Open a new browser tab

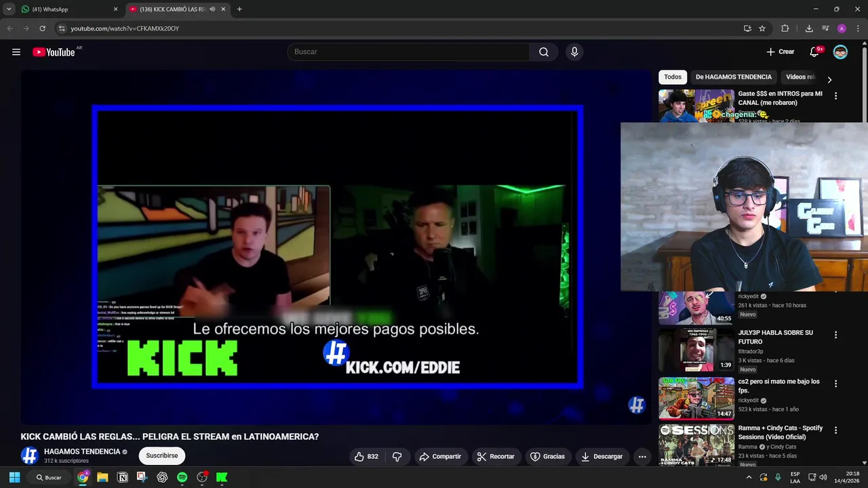[x=239, y=9]
